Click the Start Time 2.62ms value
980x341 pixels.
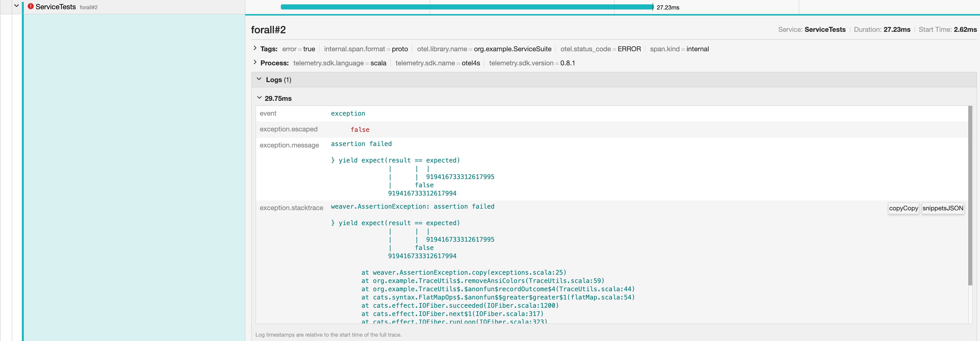965,30
